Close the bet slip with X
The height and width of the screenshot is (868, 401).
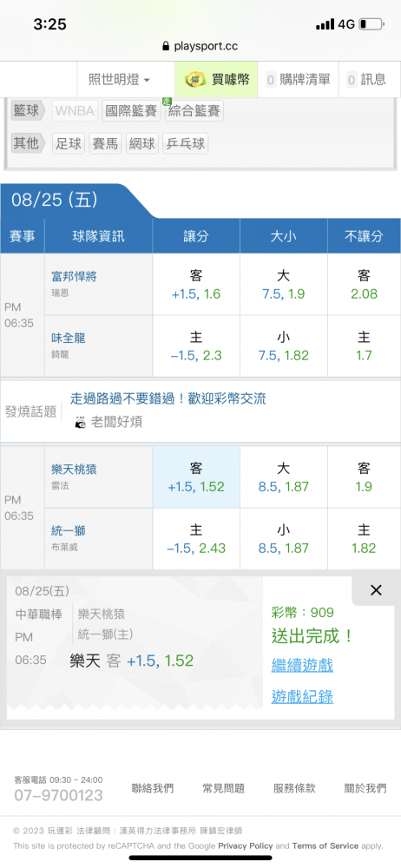tap(376, 590)
